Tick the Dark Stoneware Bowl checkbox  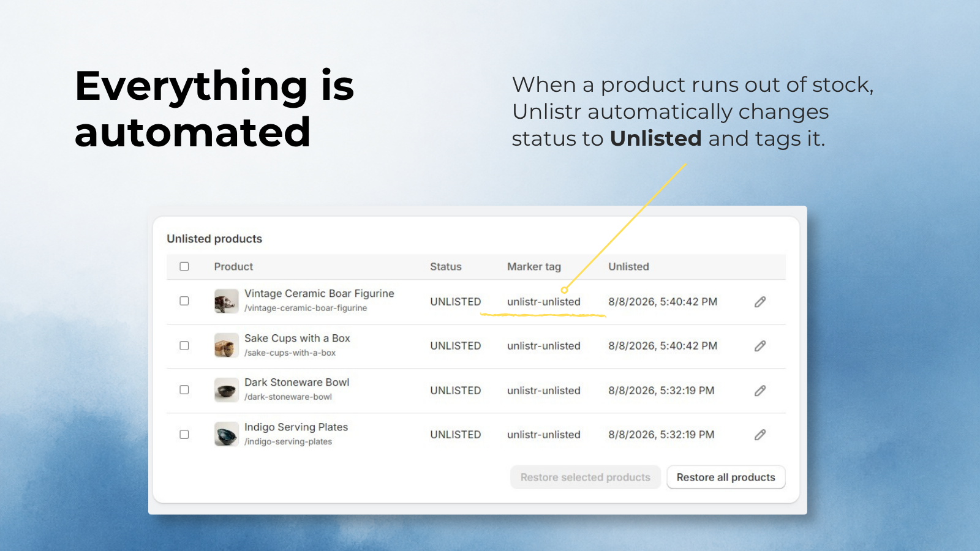click(184, 390)
